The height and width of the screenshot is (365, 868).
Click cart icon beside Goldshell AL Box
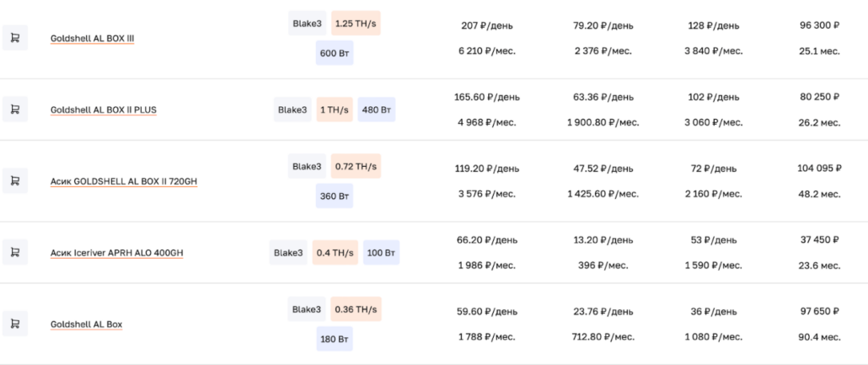14,324
